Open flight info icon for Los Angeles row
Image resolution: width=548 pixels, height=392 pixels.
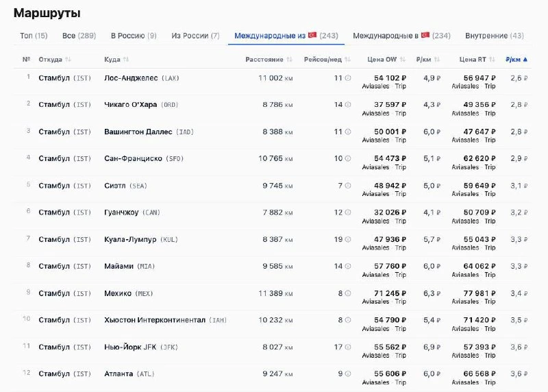[348, 78]
